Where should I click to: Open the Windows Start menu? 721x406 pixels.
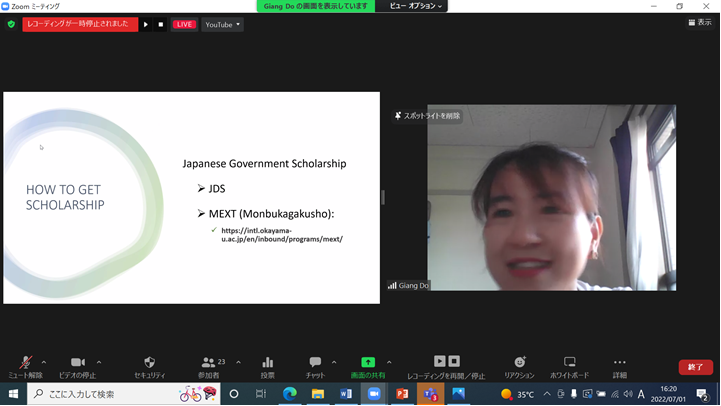(13, 394)
